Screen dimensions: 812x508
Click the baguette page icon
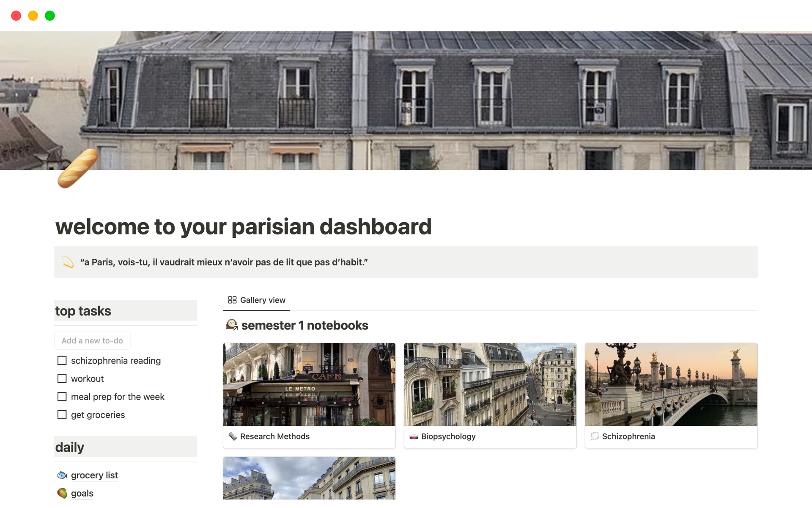[x=78, y=168]
